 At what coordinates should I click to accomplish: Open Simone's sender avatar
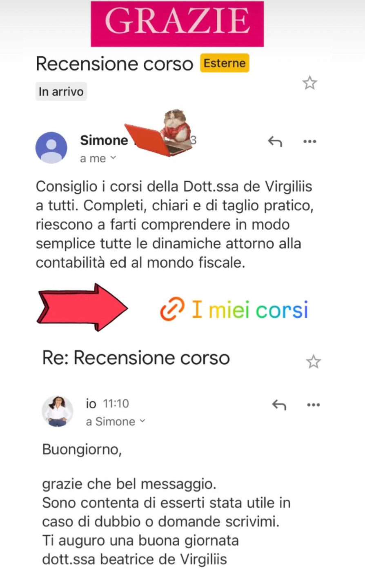point(51,147)
